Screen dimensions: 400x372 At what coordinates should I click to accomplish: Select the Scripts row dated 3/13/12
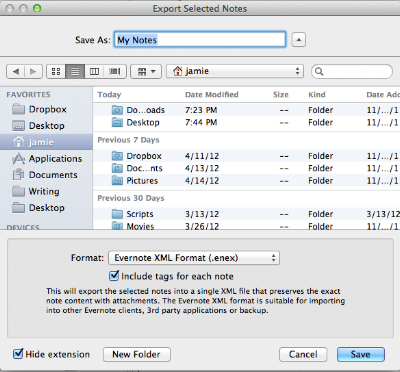(246, 214)
